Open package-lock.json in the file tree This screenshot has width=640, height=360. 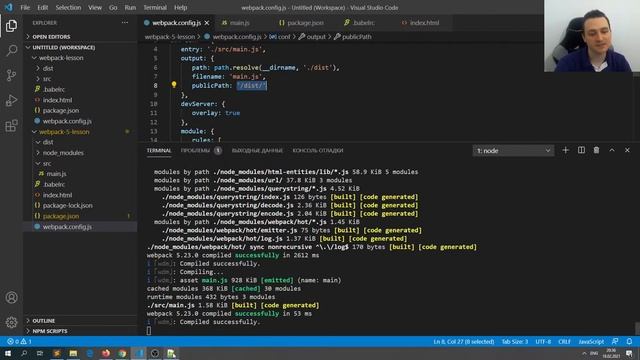point(68,205)
